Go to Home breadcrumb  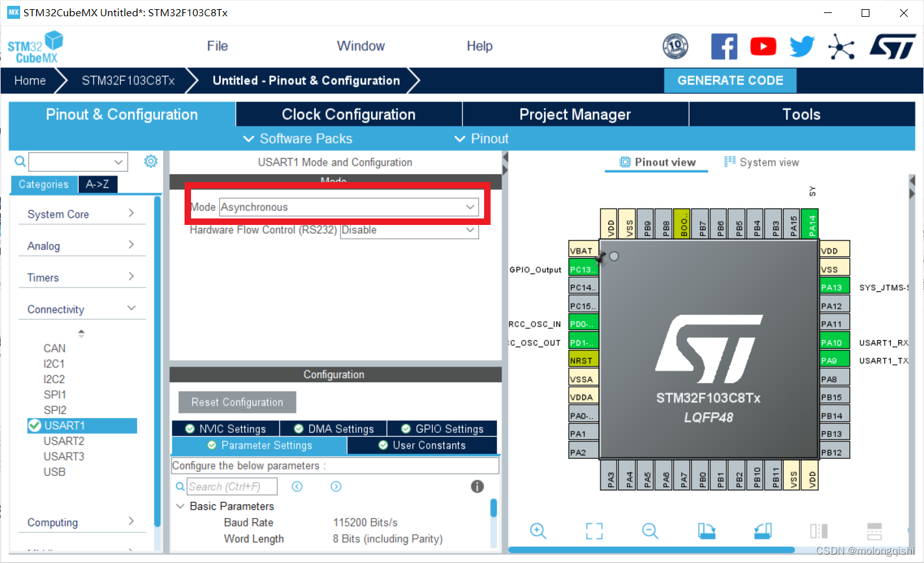pyautogui.click(x=30, y=81)
